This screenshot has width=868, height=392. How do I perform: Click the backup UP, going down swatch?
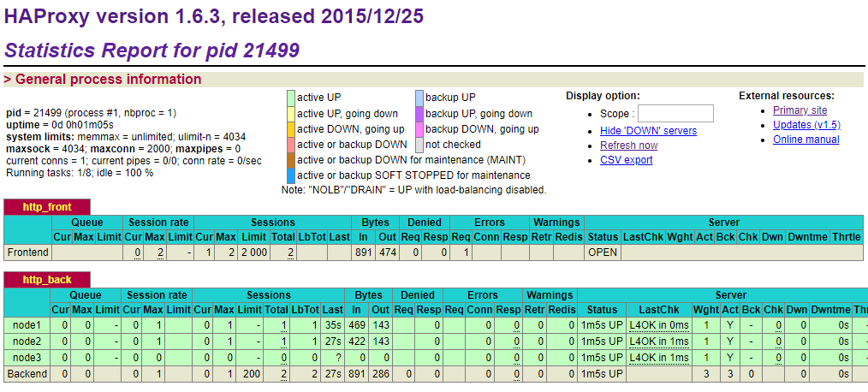(419, 114)
